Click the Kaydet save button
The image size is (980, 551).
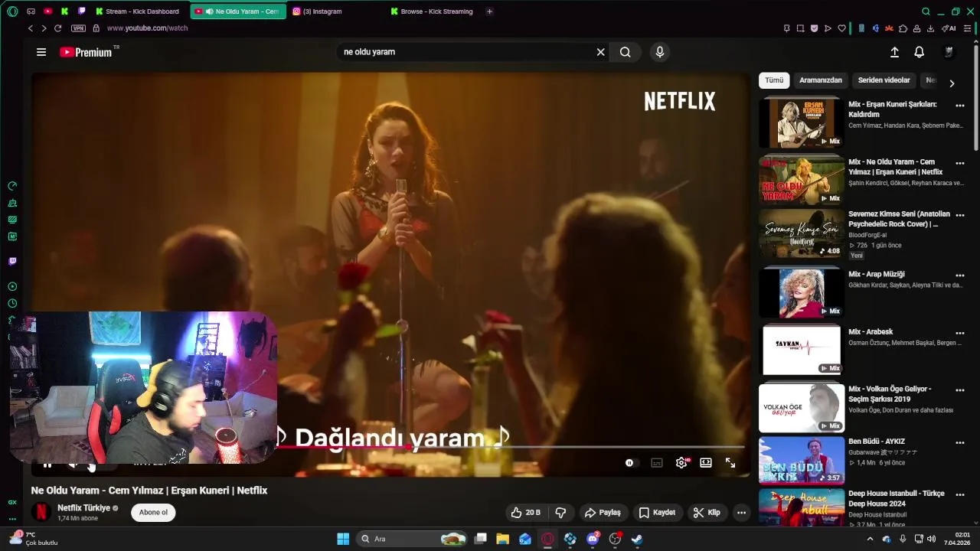[x=657, y=513]
